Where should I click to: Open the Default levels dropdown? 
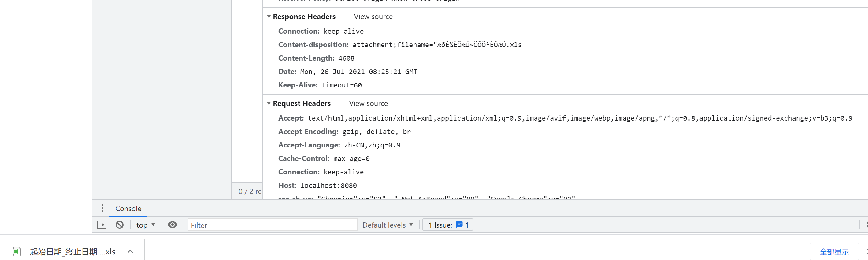tap(388, 225)
